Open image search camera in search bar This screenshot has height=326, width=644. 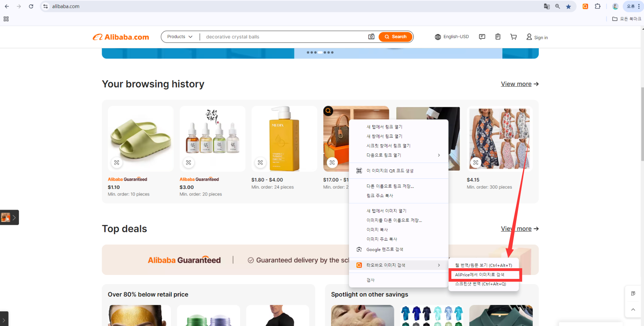click(371, 37)
